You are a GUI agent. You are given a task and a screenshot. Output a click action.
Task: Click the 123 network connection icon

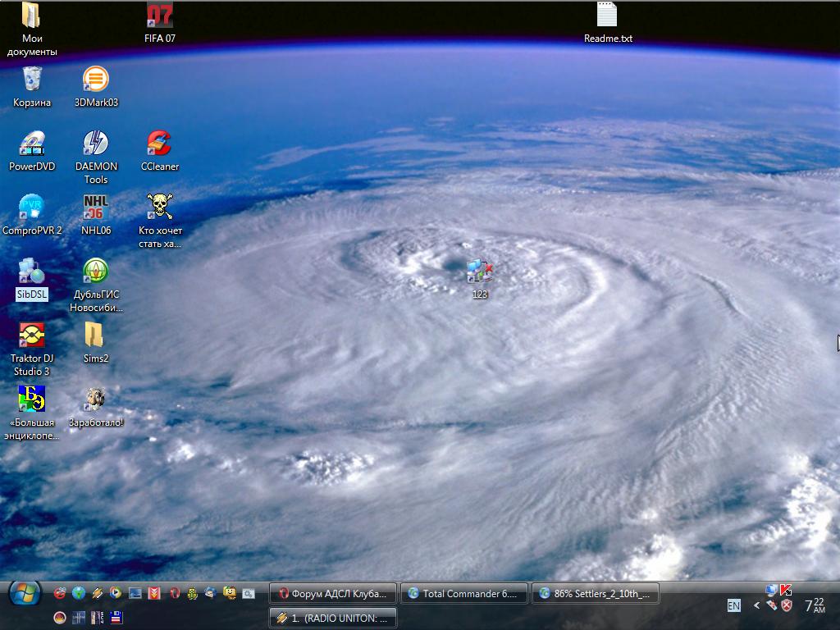pyautogui.click(x=479, y=272)
